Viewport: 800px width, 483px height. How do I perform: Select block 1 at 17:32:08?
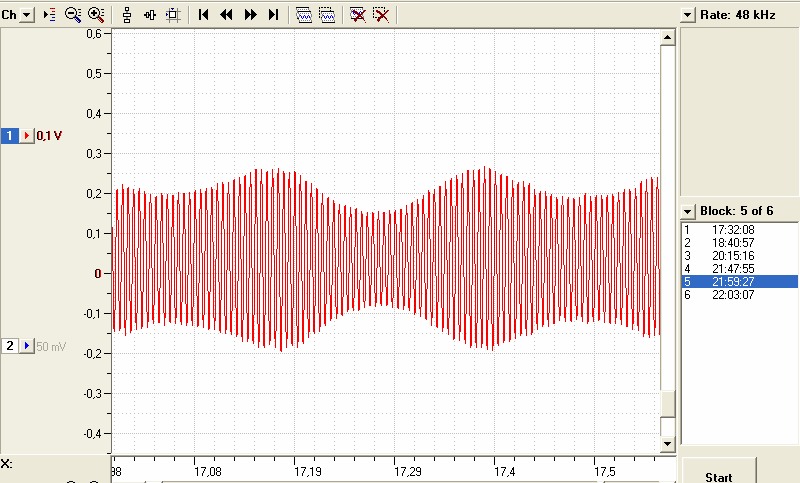tap(740, 230)
